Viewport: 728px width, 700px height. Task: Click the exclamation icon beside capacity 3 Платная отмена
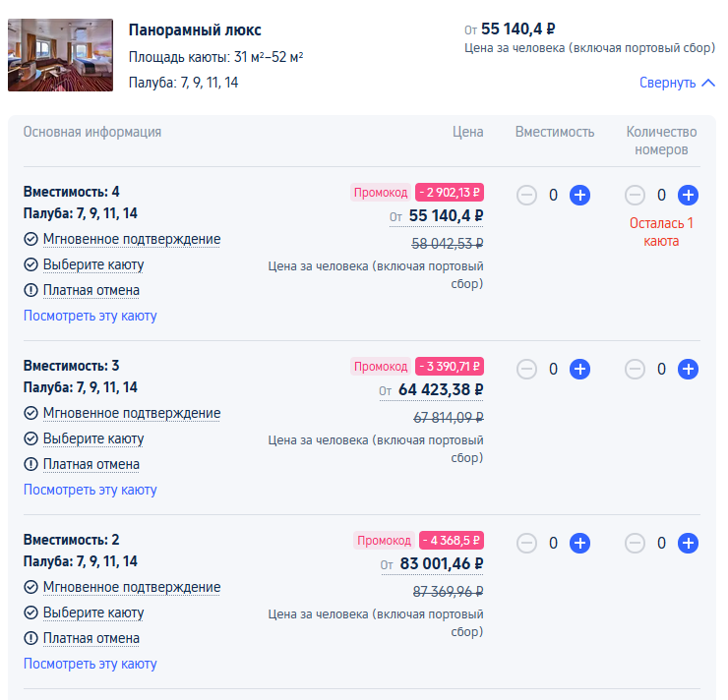(x=30, y=464)
